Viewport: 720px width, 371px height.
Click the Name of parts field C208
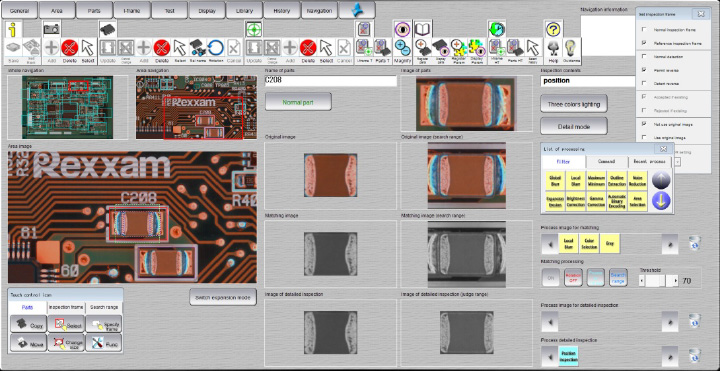331,81
